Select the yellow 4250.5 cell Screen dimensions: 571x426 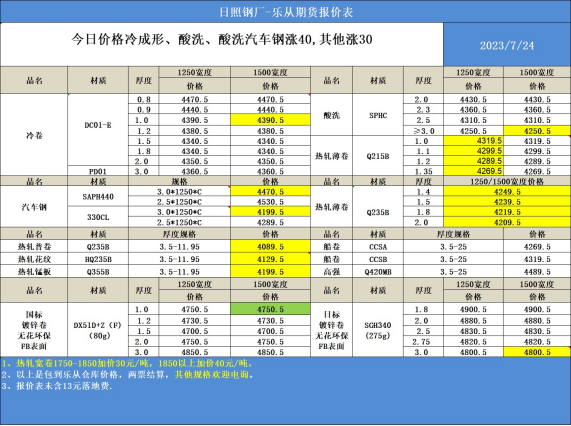[x=537, y=131]
